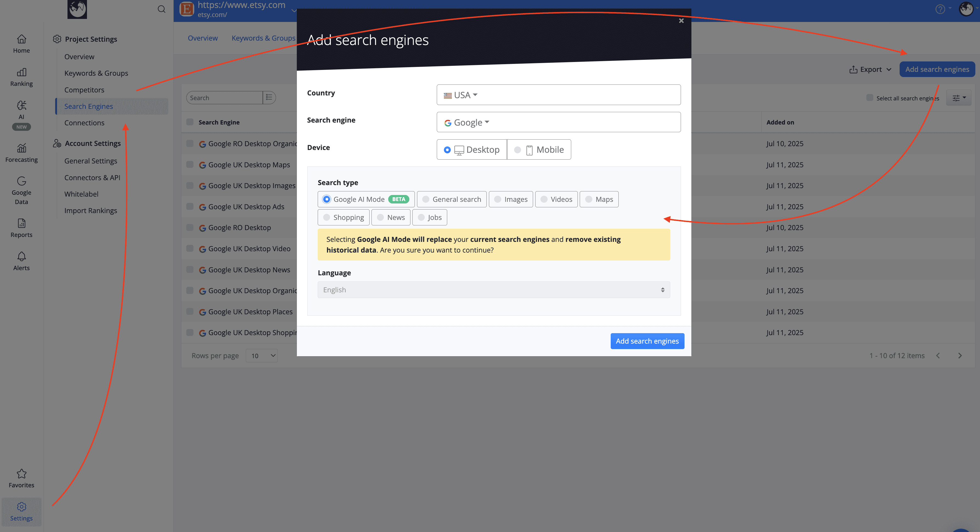980x532 pixels.
Task: Select Images search type
Action: click(x=511, y=199)
